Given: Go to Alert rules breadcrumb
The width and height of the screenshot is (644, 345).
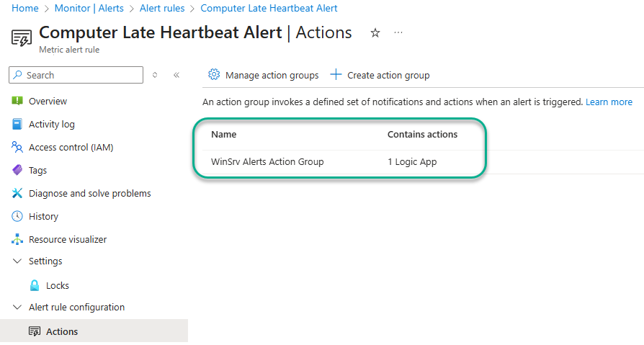Looking at the screenshot, I should (x=162, y=8).
